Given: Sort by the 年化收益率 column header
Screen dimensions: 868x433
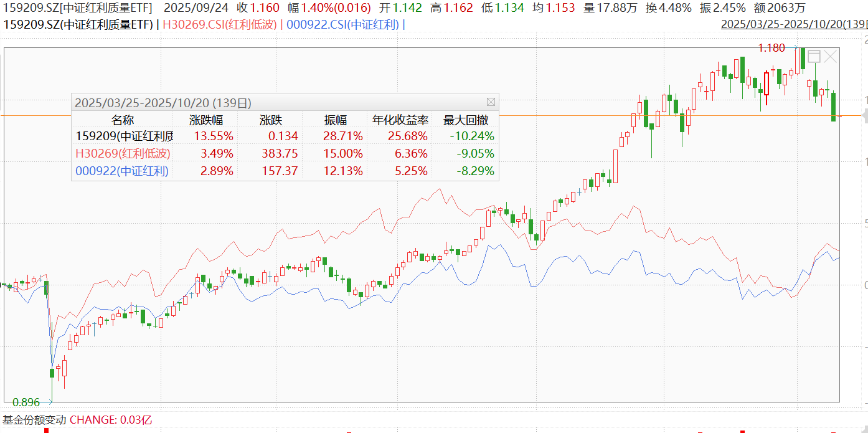Looking at the screenshot, I should [x=400, y=120].
